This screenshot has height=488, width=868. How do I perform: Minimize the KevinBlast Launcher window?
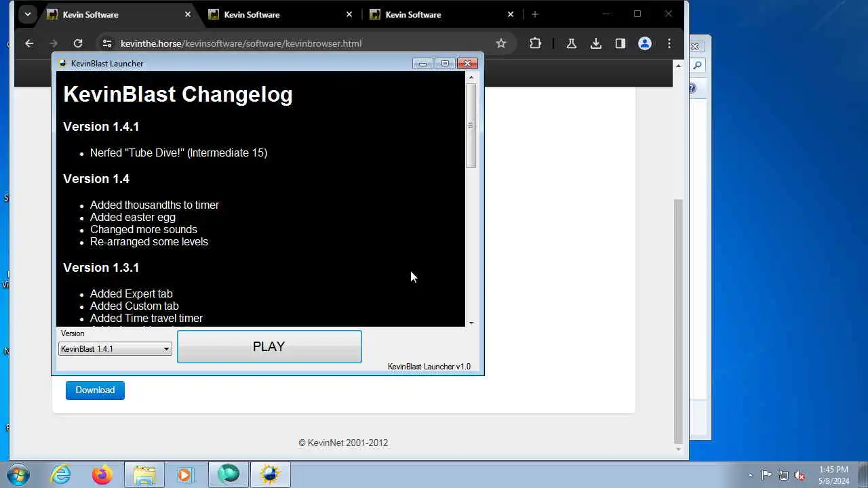[x=422, y=64]
